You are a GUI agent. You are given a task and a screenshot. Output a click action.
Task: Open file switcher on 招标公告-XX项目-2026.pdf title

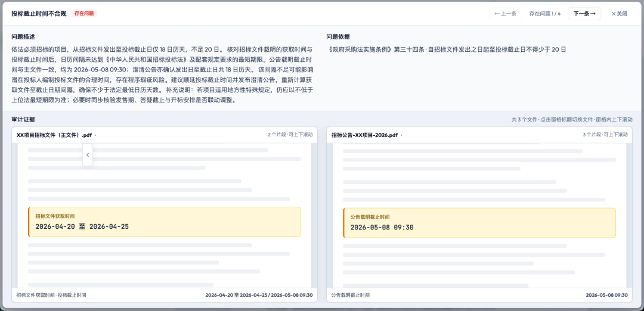(367, 135)
